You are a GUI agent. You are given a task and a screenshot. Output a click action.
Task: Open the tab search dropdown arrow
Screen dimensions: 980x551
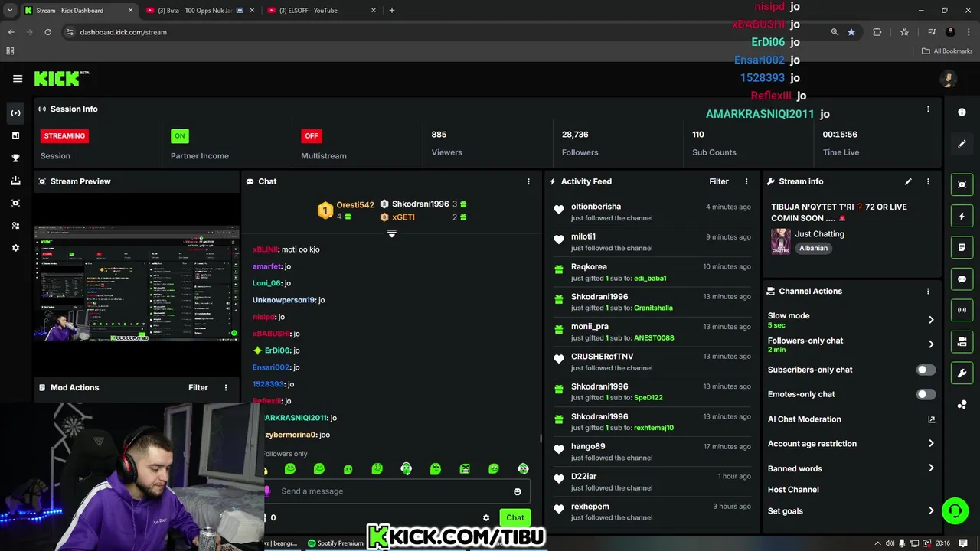pos(10,11)
